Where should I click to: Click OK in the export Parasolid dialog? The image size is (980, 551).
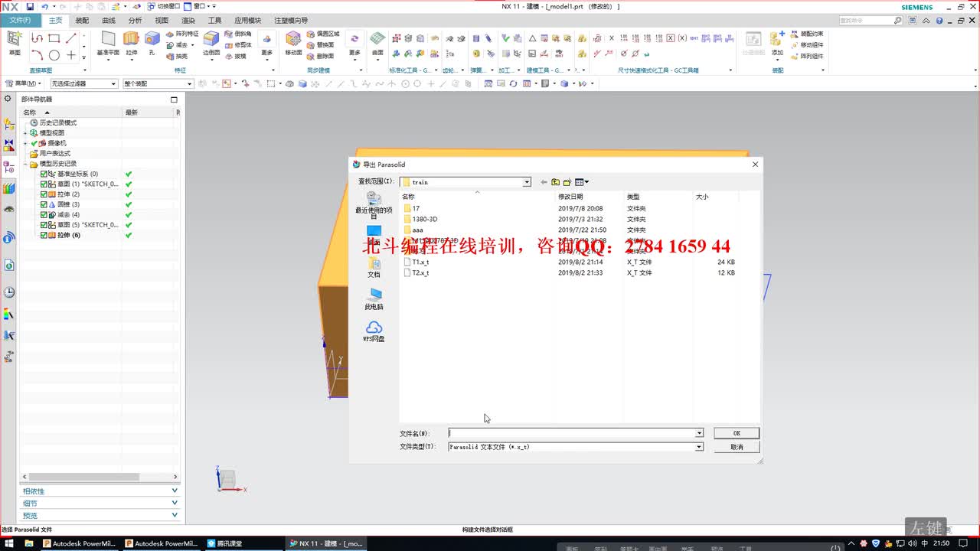(x=737, y=433)
